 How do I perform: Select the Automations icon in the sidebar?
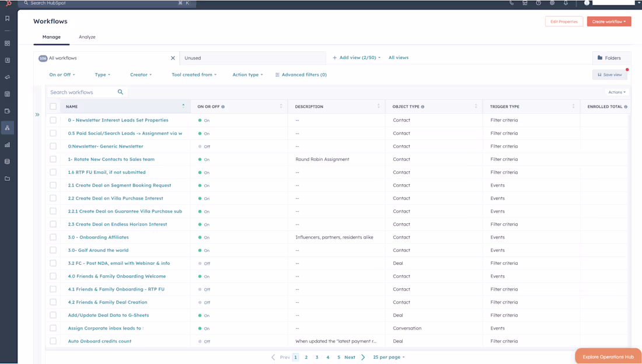pos(8,127)
